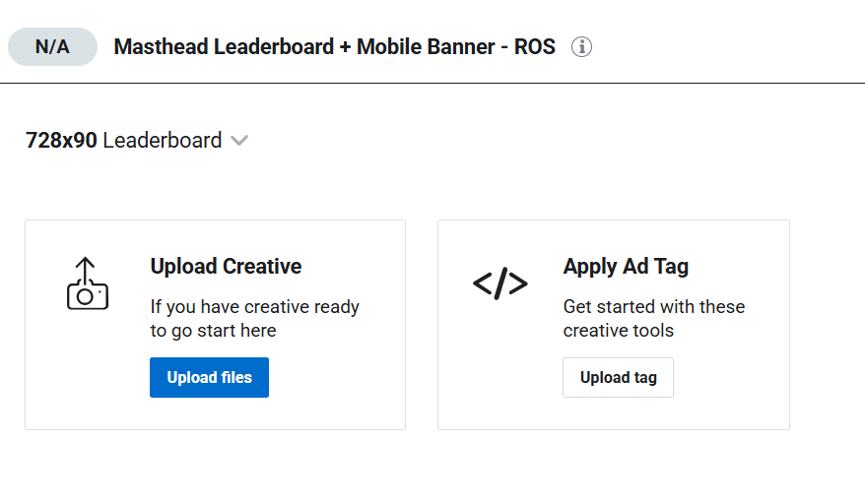Click the bold 728x90 size text

pos(61,141)
